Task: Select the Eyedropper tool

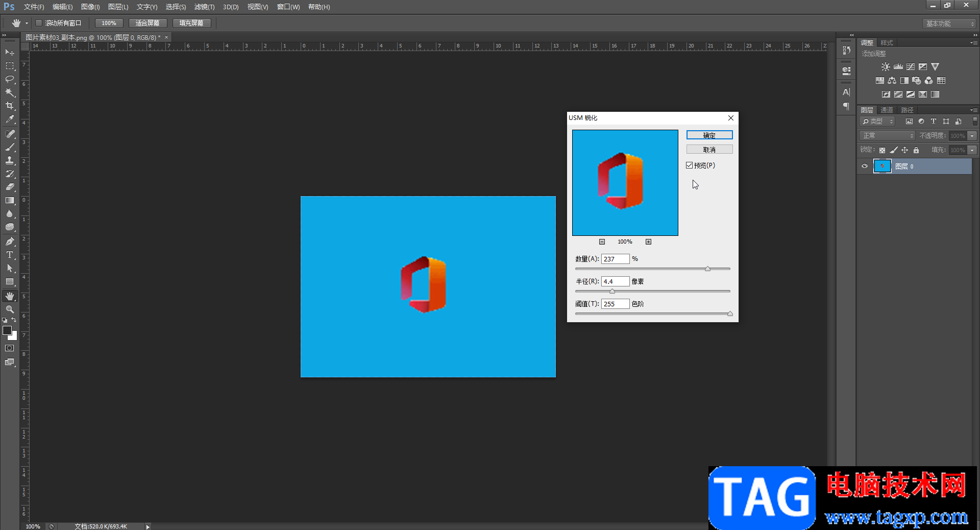Action: pos(10,119)
